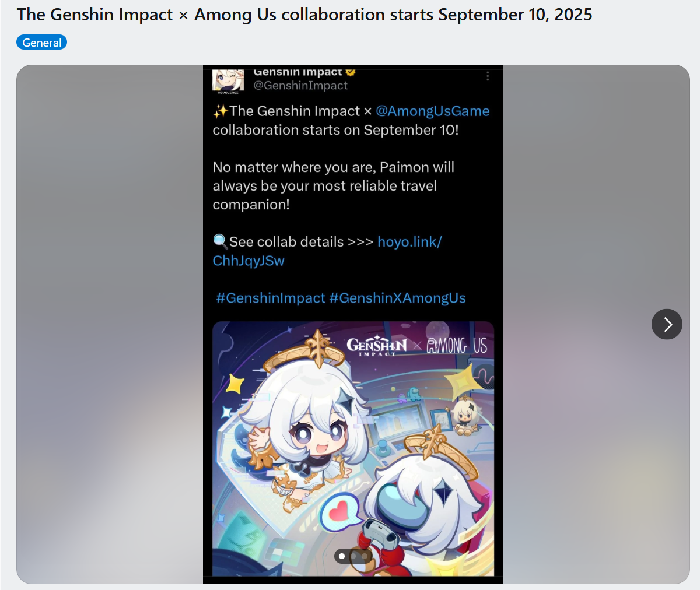Viewport: 700px width, 590px height.
Task: Click the Among Us logo in the artwork
Action: click(457, 346)
